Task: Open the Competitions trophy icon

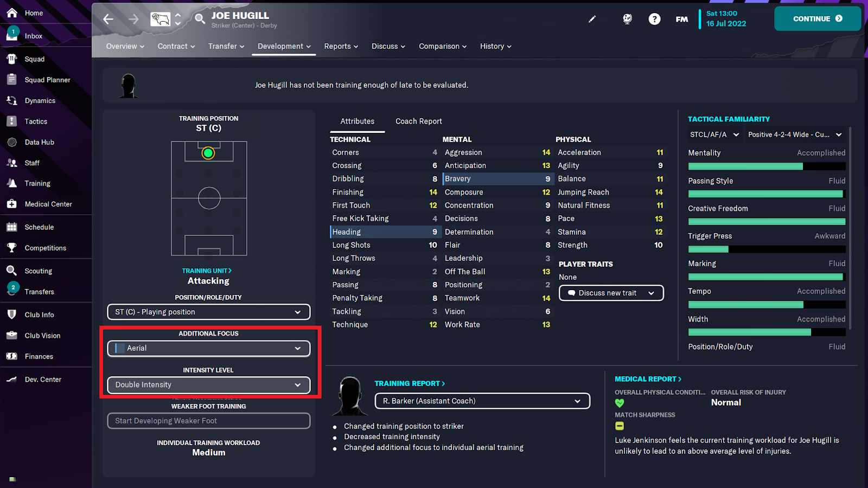Action: tap(12, 248)
